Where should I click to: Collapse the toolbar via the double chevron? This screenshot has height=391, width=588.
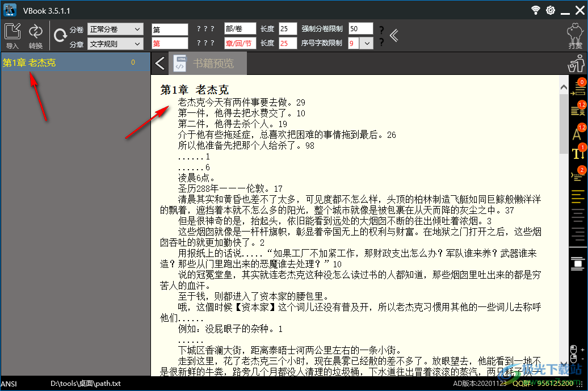click(394, 35)
